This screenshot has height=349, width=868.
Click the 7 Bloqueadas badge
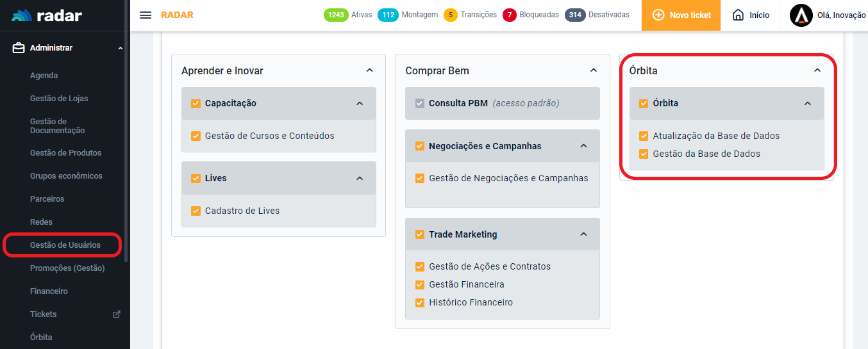click(x=510, y=15)
